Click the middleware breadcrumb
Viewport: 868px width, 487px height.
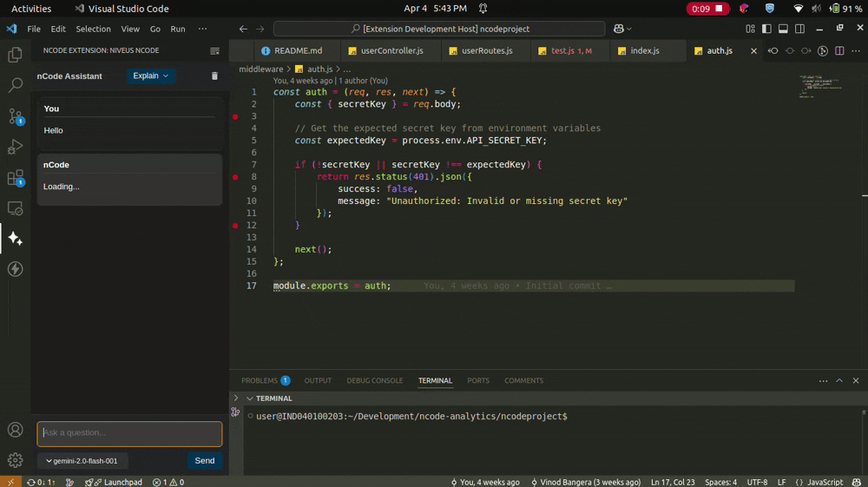click(x=260, y=69)
